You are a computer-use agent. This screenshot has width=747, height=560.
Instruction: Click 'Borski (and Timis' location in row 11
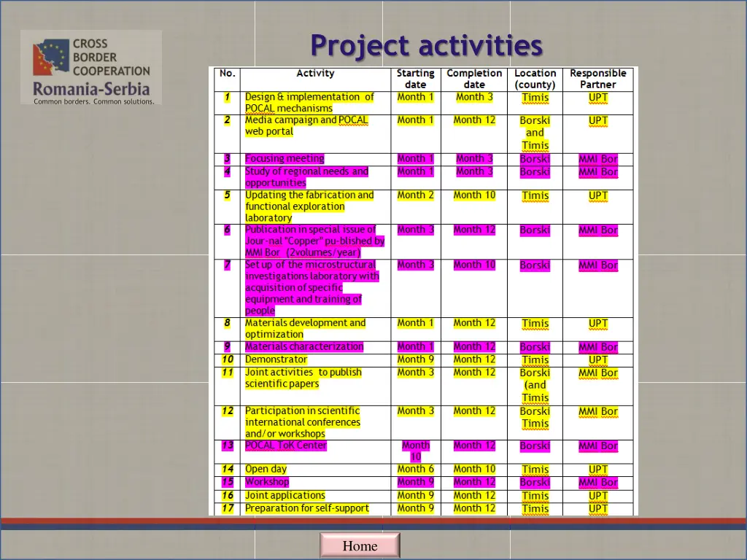point(535,385)
